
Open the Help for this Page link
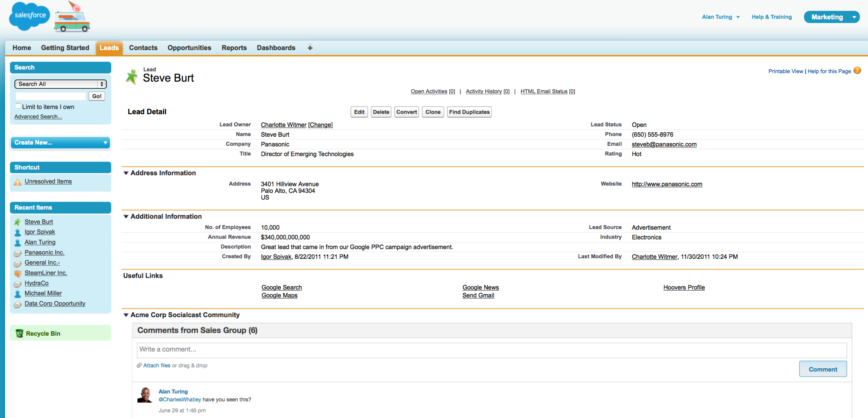pyautogui.click(x=829, y=71)
